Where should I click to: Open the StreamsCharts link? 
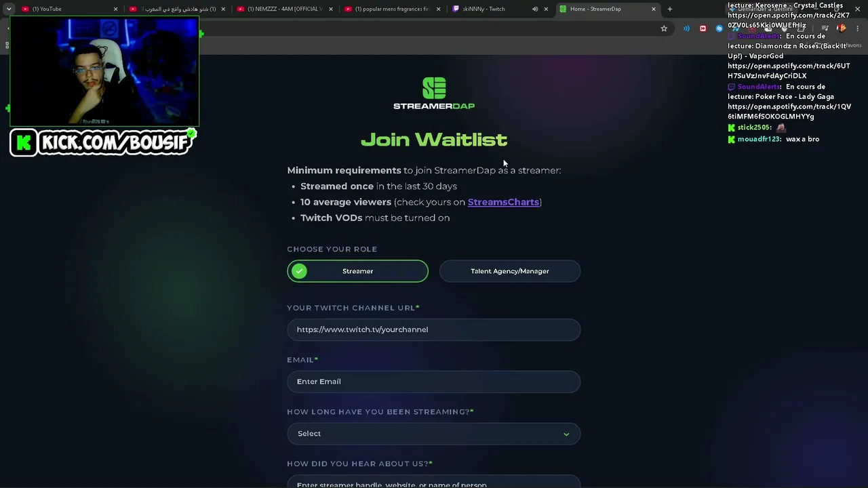coord(503,202)
